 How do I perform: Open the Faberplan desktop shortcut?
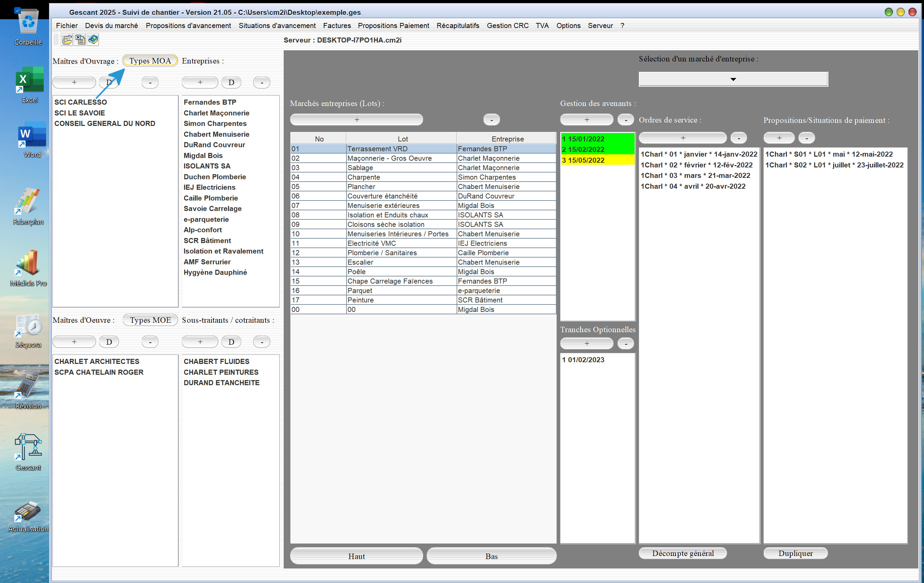pos(28,206)
